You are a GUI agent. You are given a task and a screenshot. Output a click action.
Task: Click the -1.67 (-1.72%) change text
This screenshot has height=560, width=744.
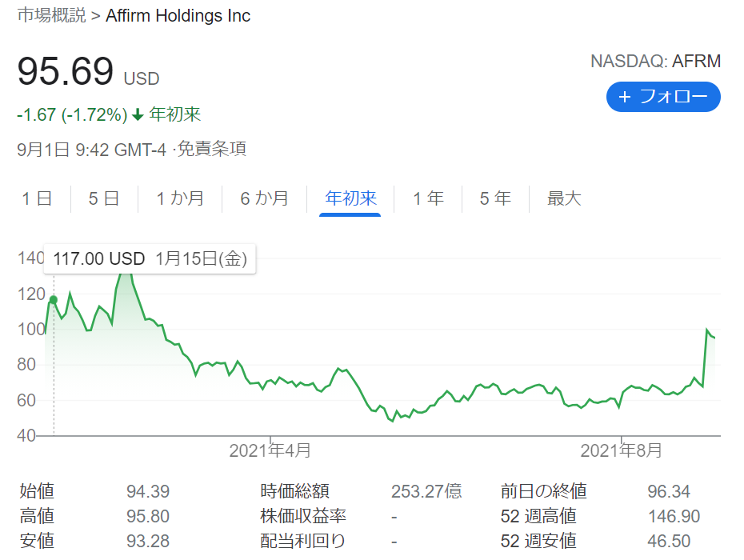pos(72,114)
